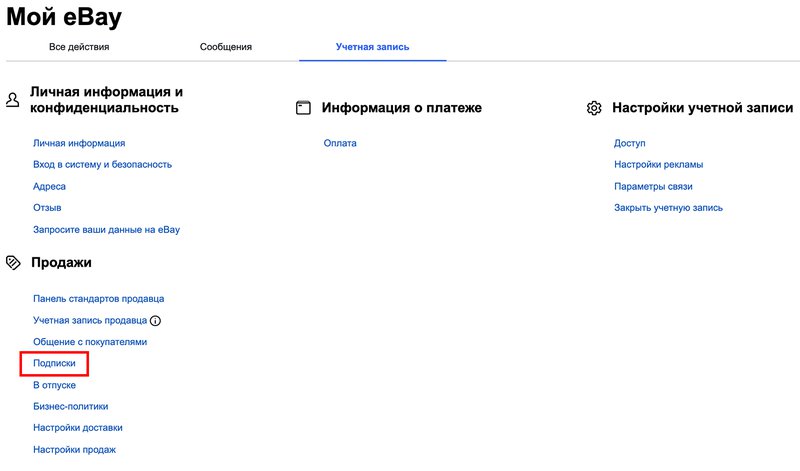Open the Отзыв link
Viewport: 800px width, 471px height.
(x=47, y=208)
